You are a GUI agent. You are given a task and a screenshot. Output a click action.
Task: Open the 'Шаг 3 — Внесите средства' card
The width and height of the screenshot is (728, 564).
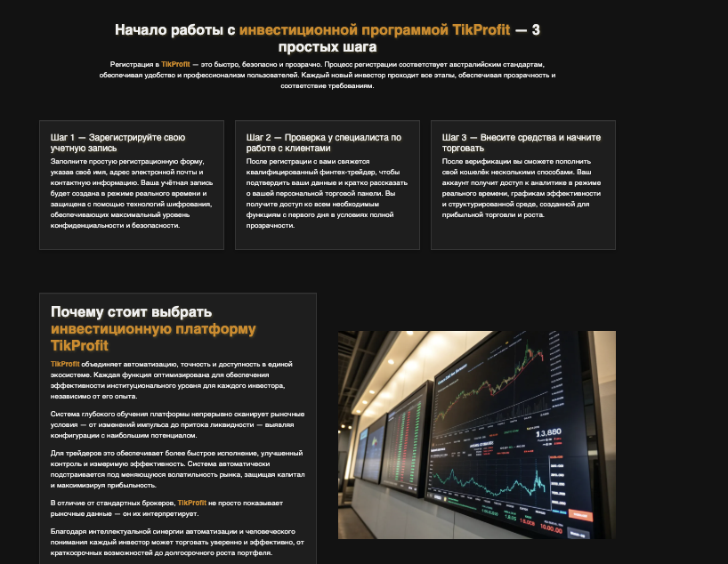(x=522, y=182)
